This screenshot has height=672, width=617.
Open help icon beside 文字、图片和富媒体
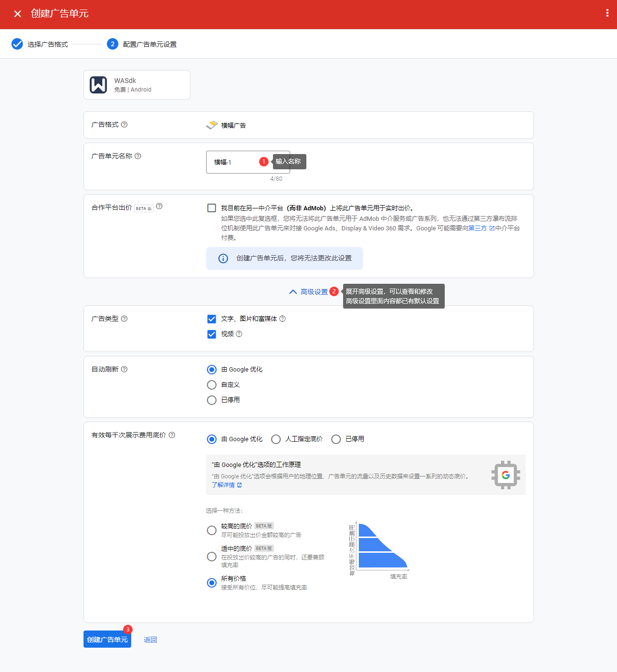[x=282, y=319]
